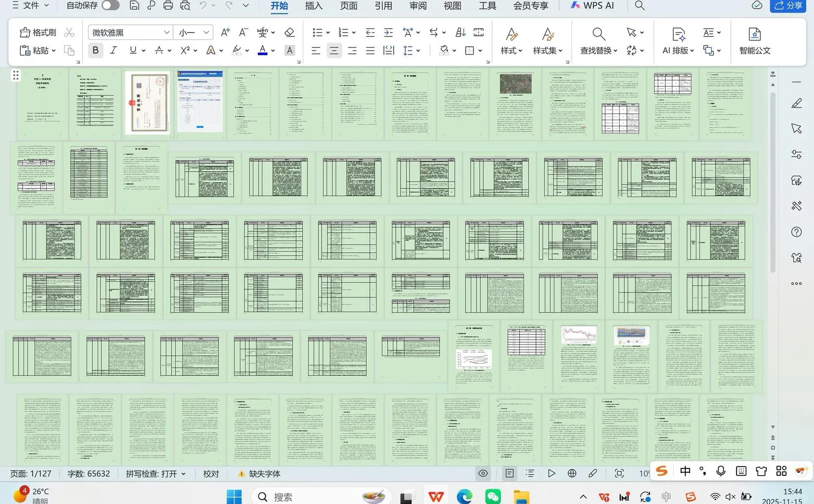
Task: Toggle center alignment
Action: click(x=334, y=50)
